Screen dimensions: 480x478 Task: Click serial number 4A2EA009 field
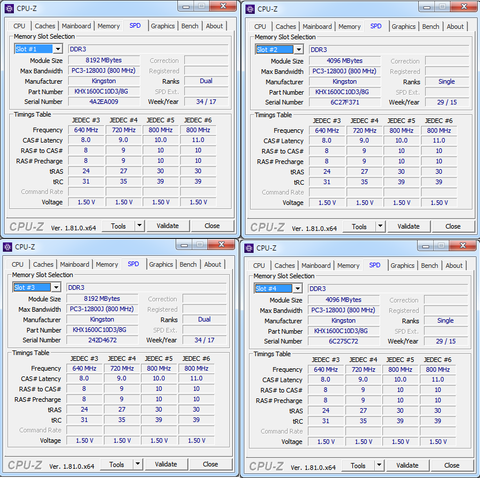[x=104, y=102]
